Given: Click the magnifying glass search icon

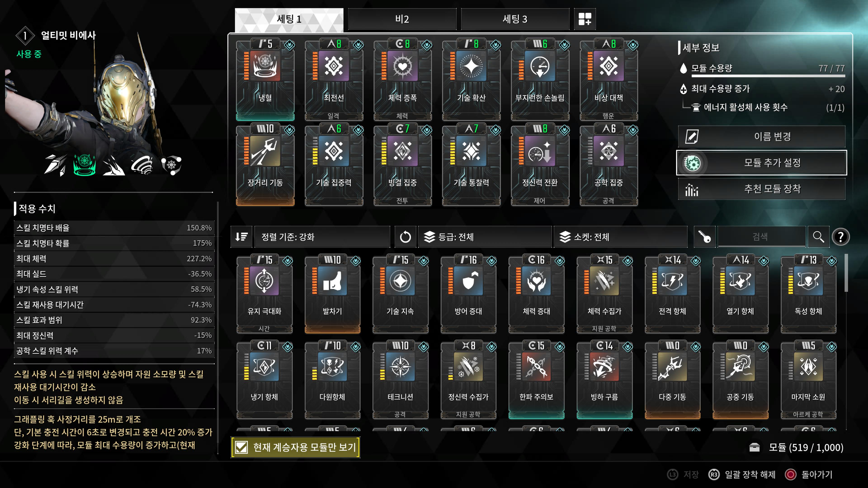Looking at the screenshot, I should (818, 237).
